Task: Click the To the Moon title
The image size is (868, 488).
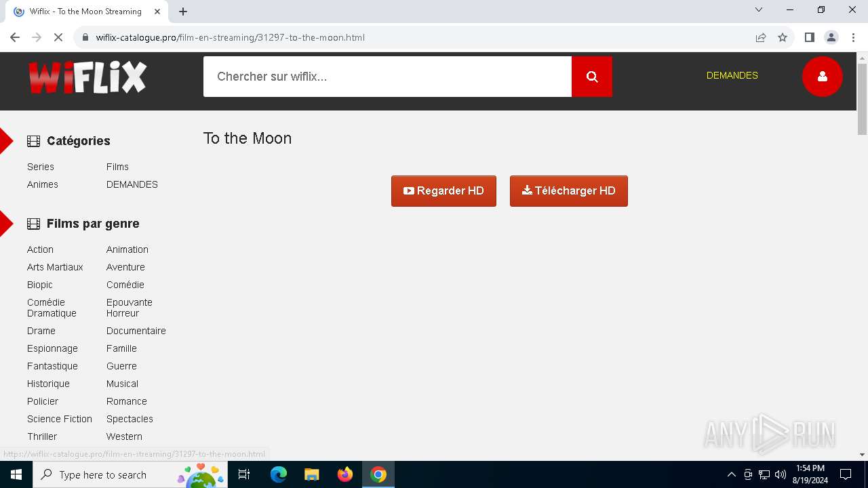Action: click(248, 138)
